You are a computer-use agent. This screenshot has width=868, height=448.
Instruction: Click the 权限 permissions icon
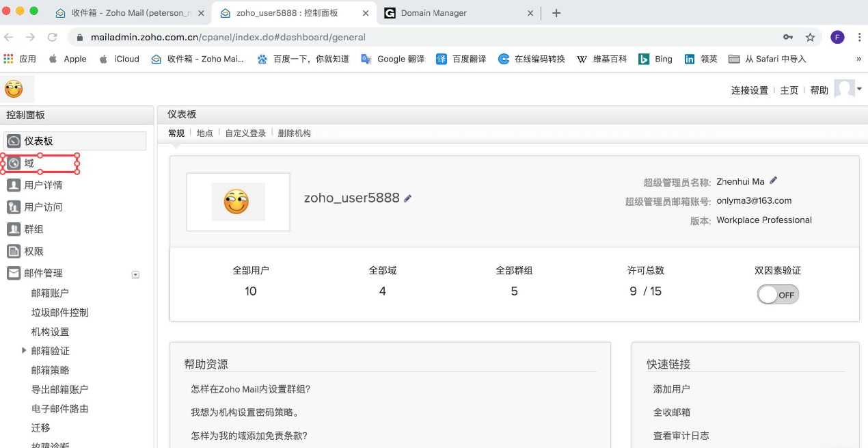[14, 251]
